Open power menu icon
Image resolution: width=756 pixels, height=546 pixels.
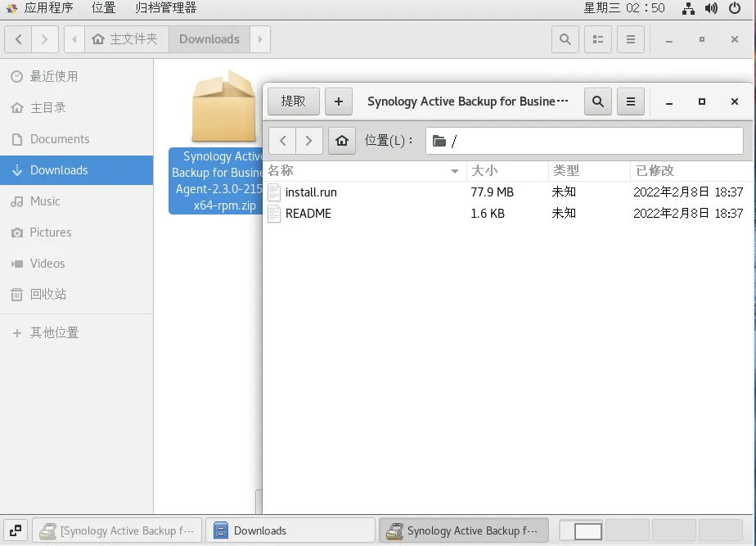[x=734, y=8]
